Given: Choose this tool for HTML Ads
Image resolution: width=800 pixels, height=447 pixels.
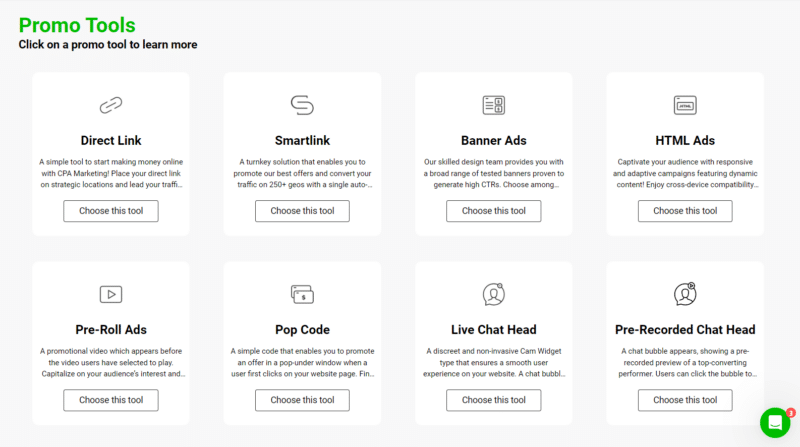Looking at the screenshot, I should point(685,211).
